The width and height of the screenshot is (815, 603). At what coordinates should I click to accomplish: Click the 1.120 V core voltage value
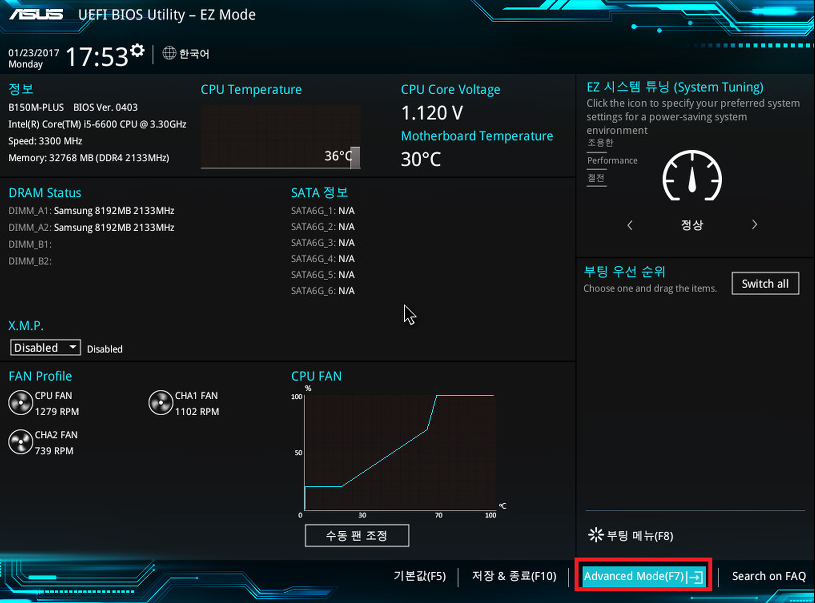432,113
